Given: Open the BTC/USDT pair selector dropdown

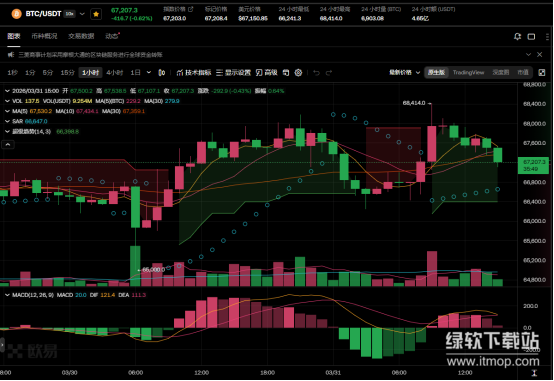Looking at the screenshot, I should 82,14.
